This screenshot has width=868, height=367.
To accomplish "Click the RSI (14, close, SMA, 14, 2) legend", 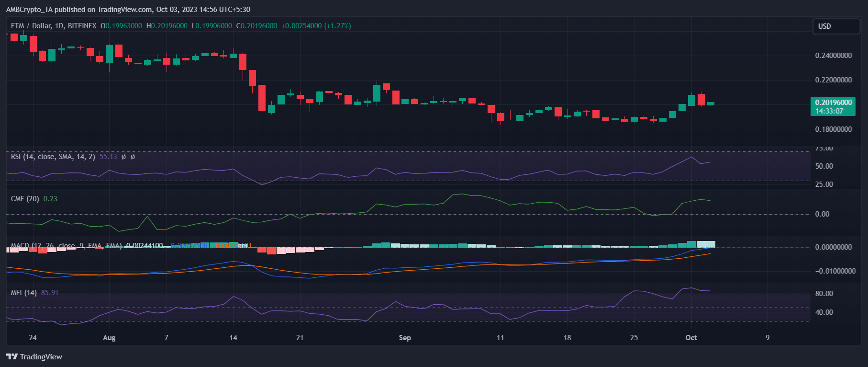I will [53, 157].
